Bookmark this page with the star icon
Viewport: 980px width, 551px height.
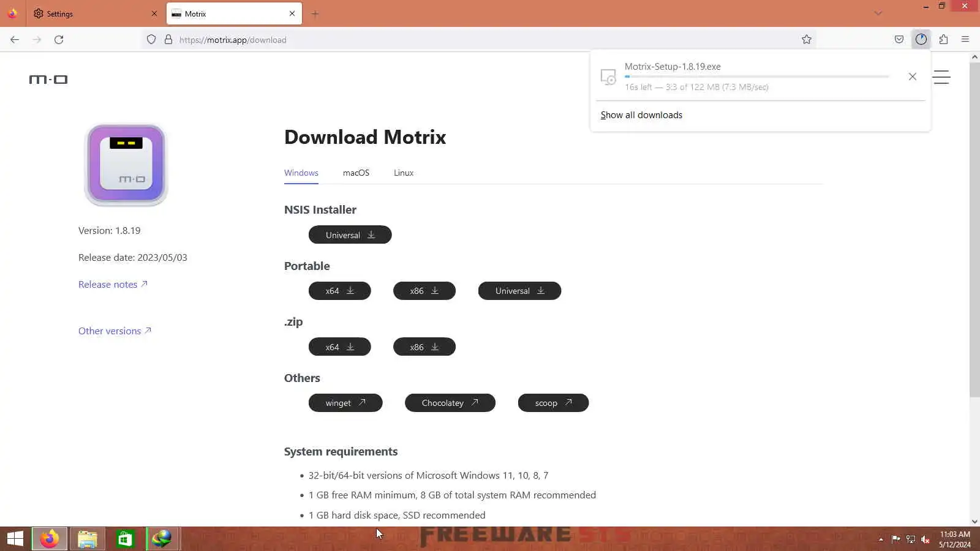point(807,40)
